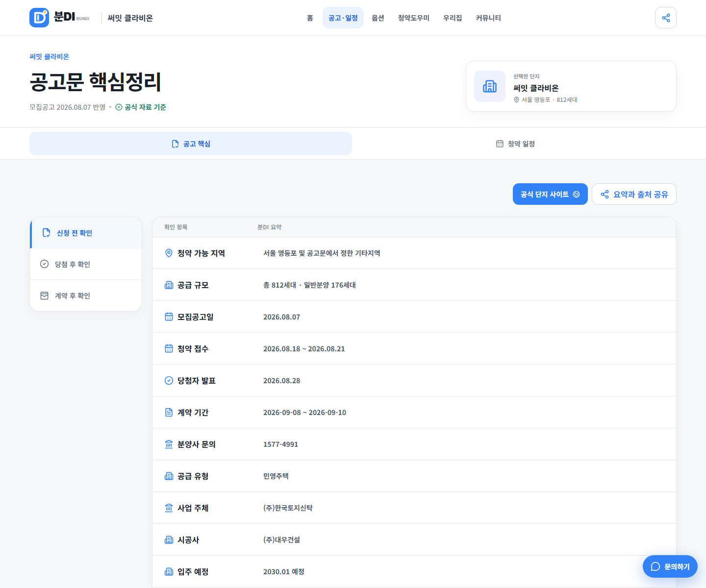Click the calendar icon in 청약 접수 row
This screenshot has width=706, height=588.
[x=169, y=348]
